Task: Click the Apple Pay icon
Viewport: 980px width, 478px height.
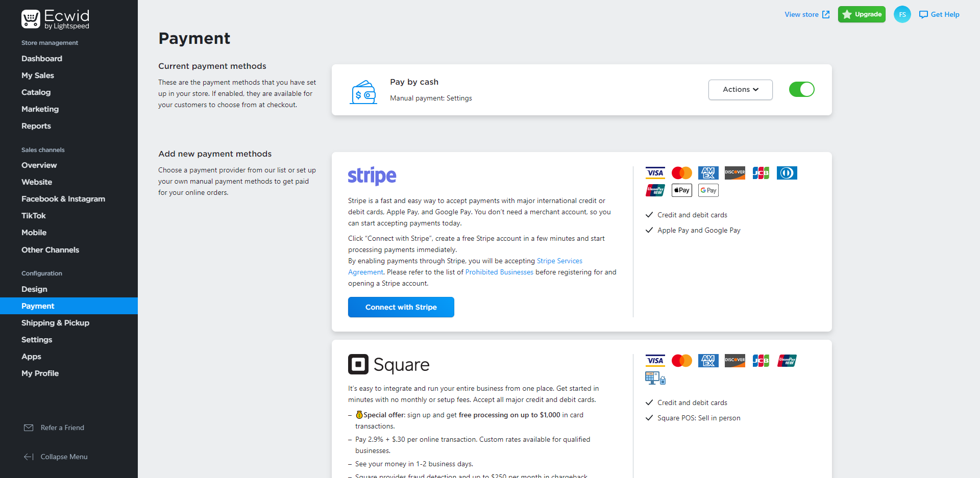Action: pyautogui.click(x=682, y=190)
